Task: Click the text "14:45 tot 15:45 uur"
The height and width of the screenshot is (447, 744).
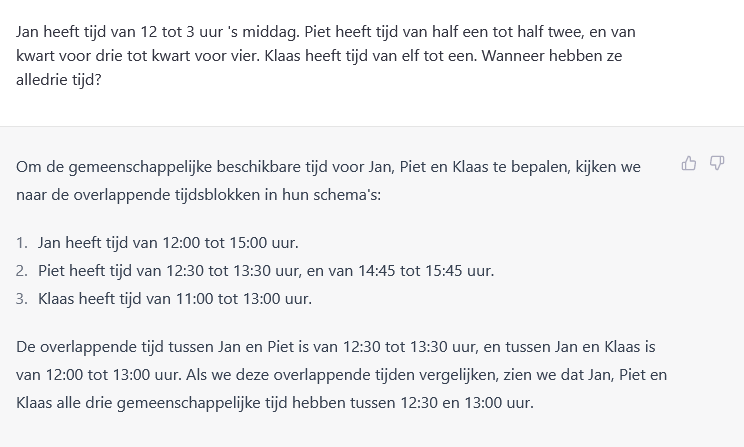Action: (425, 270)
